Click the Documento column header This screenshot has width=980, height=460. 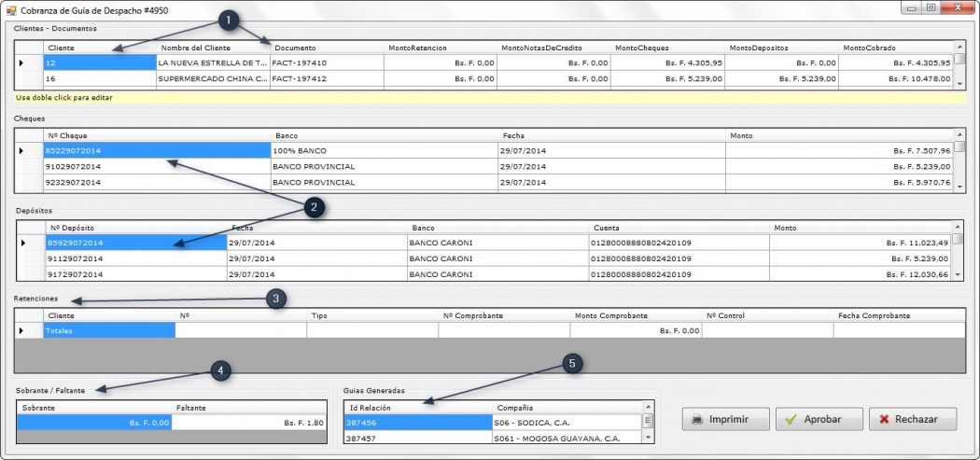[x=327, y=49]
